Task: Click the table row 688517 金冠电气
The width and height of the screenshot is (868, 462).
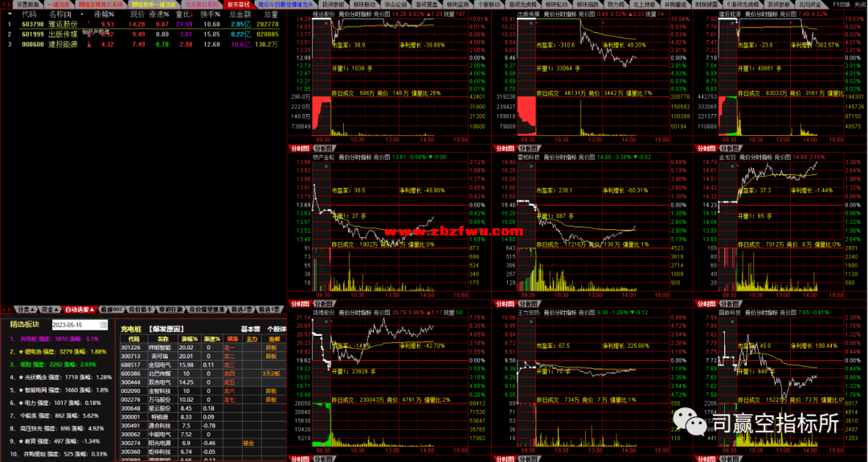Action: (203, 365)
